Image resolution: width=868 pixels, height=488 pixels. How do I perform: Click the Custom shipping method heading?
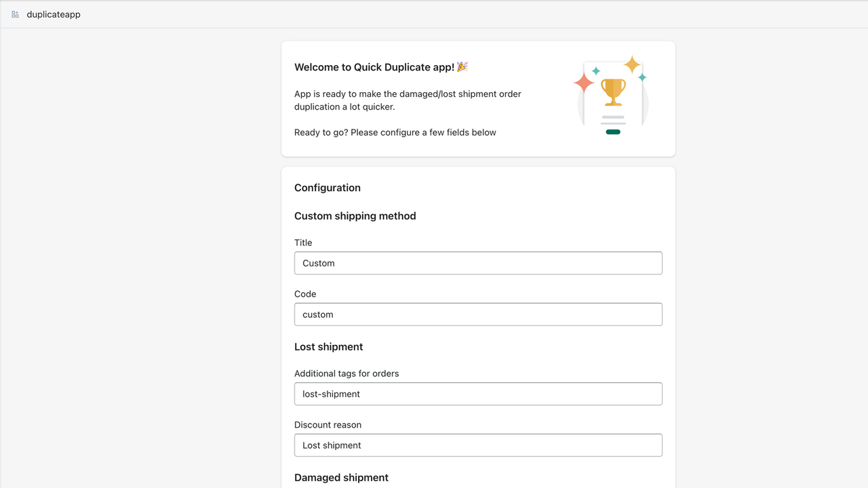pos(355,216)
